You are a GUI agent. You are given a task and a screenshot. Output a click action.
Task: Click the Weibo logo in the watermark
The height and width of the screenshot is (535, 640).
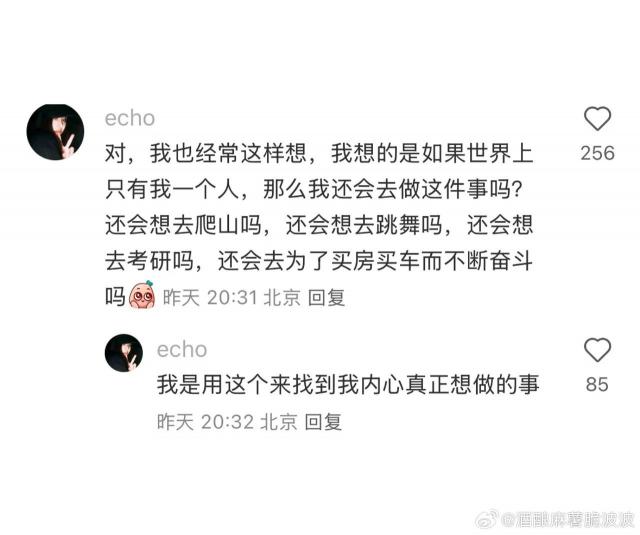click(x=487, y=519)
